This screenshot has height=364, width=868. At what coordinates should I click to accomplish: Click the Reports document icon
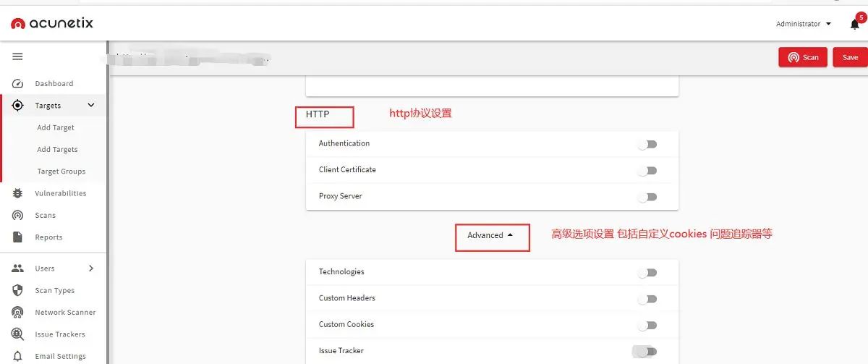coord(18,237)
